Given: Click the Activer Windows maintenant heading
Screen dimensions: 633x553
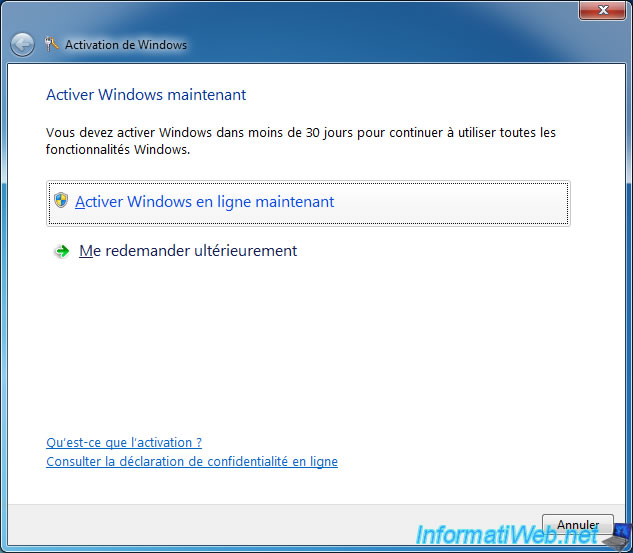Looking at the screenshot, I should [146, 95].
